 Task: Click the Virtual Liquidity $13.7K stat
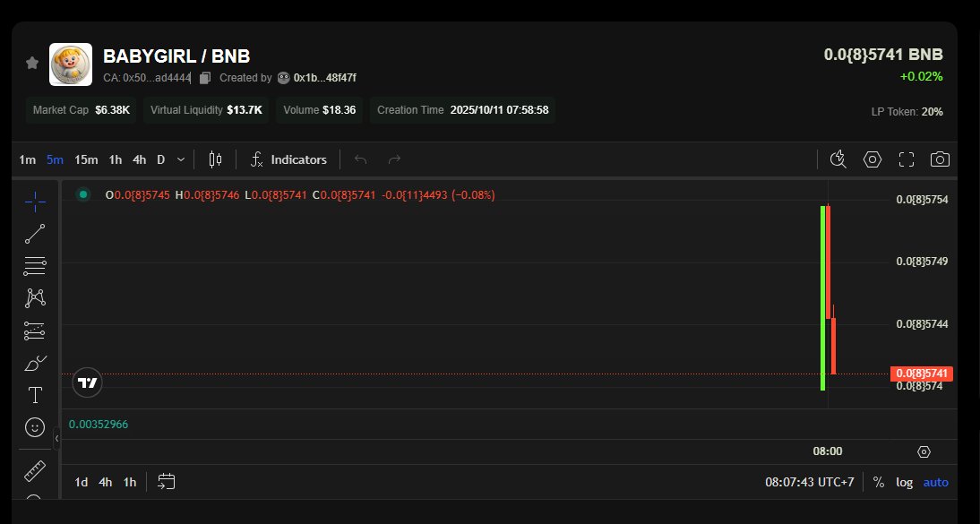pos(206,110)
